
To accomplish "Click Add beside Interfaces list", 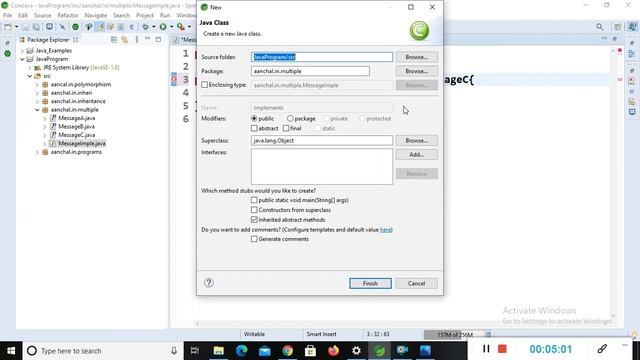I will pos(416,155).
